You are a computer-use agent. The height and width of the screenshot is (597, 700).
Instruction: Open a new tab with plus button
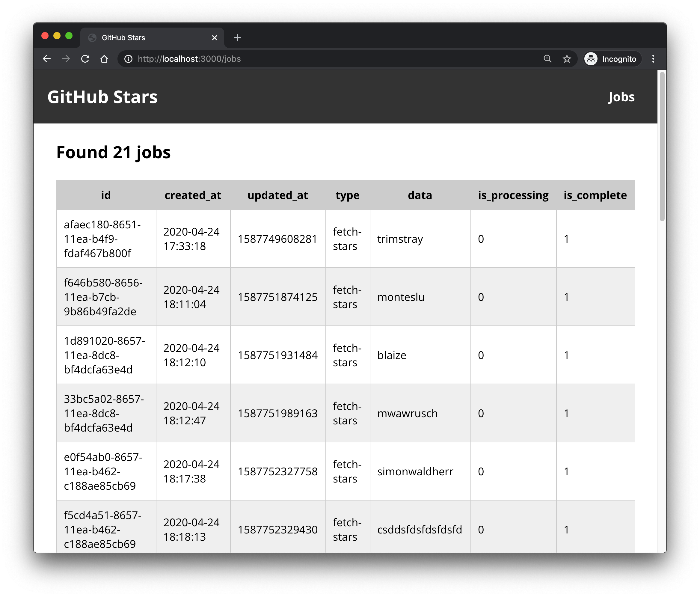click(237, 38)
